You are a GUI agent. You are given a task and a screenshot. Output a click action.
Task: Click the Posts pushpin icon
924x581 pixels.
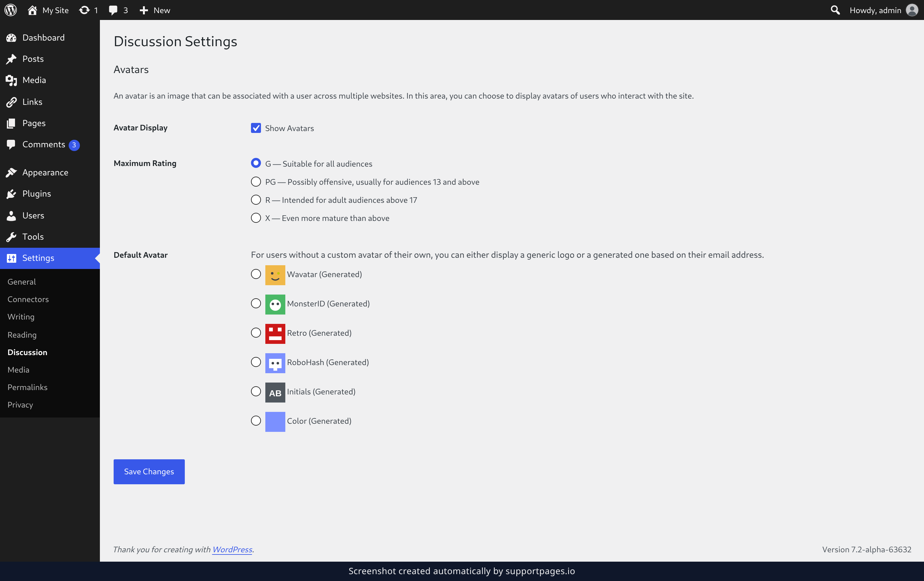pos(11,59)
